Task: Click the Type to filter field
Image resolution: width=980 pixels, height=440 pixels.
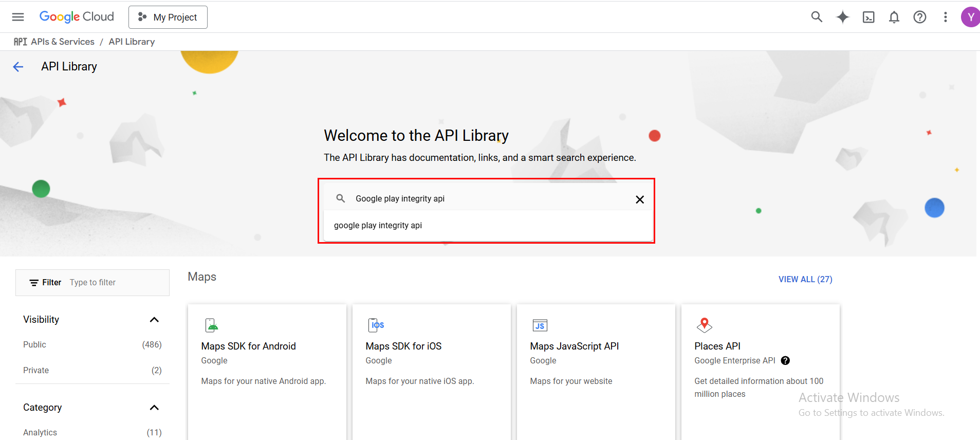Action: 116,283
